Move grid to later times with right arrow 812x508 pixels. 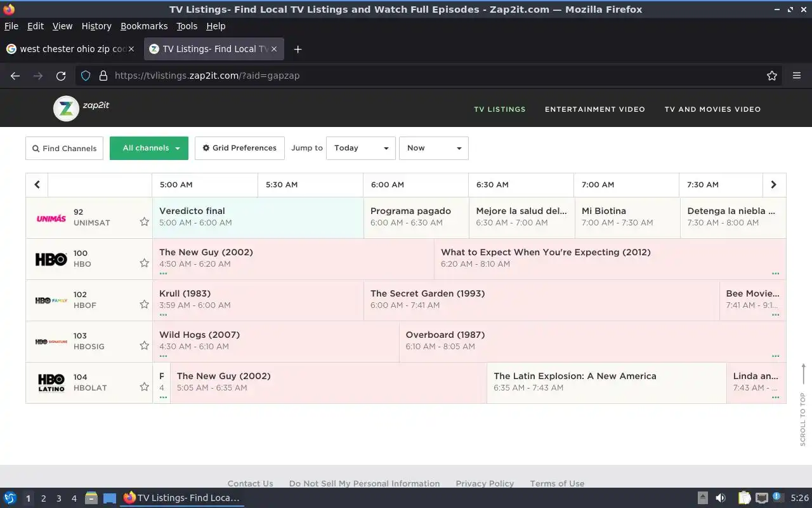pyautogui.click(x=773, y=185)
